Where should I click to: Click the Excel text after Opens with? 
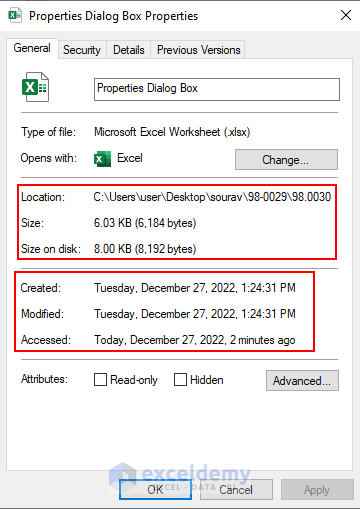point(130,158)
